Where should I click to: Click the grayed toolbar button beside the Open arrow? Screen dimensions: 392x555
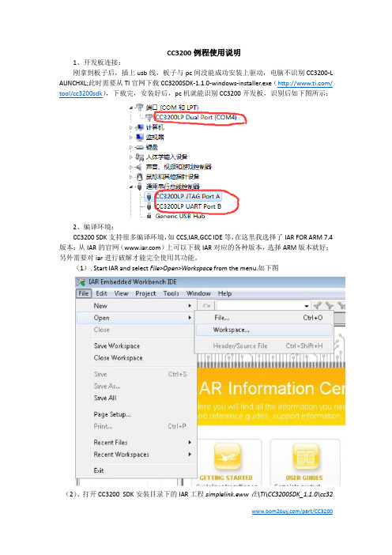pyautogui.click(x=206, y=305)
